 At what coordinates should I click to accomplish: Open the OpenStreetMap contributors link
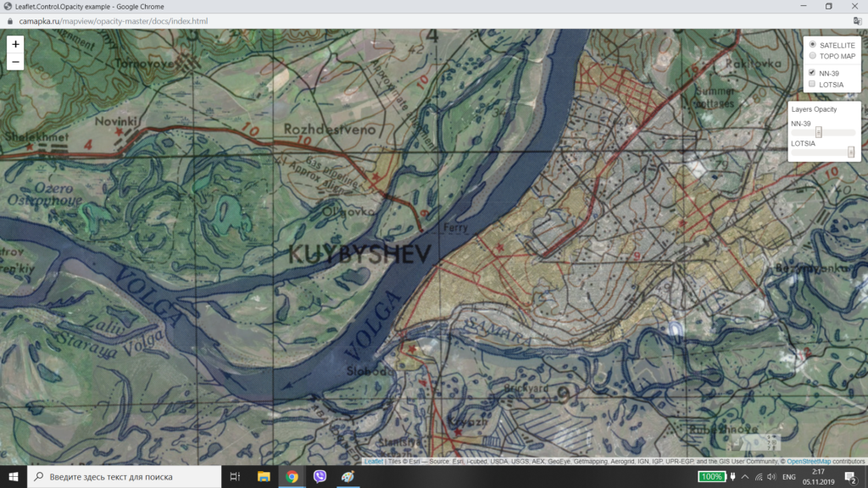tap(807, 462)
